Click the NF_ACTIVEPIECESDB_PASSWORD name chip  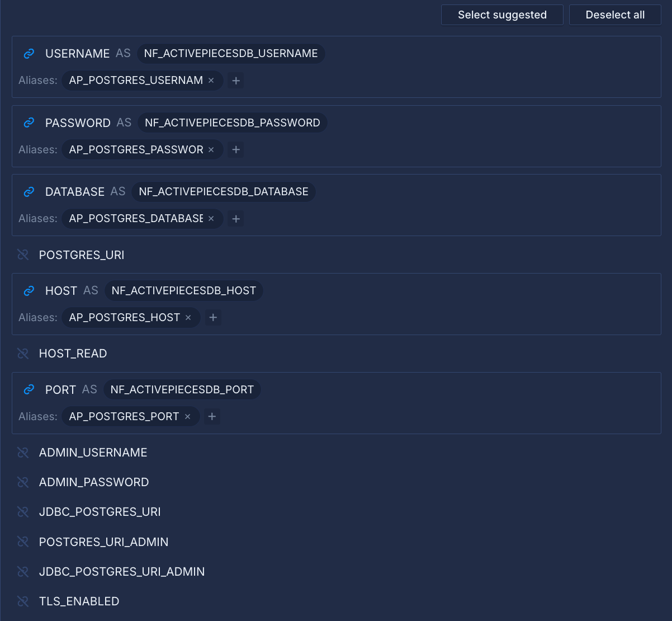point(232,123)
